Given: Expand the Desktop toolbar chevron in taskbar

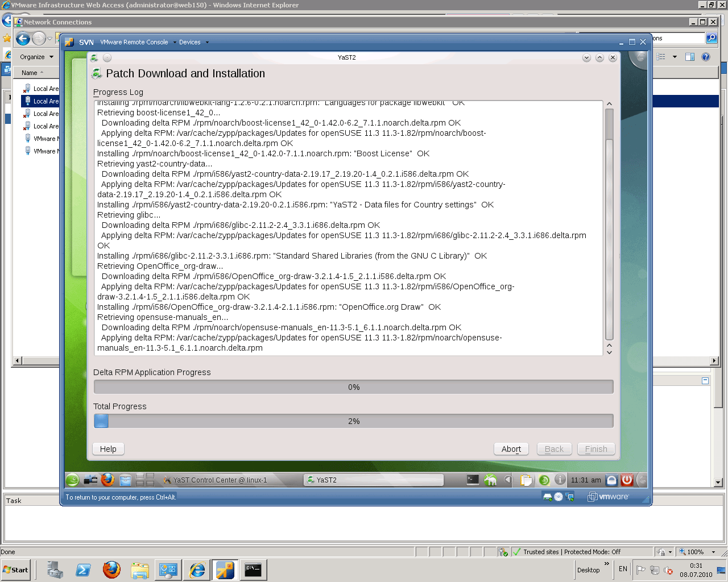Looking at the screenshot, I should 607,564.
